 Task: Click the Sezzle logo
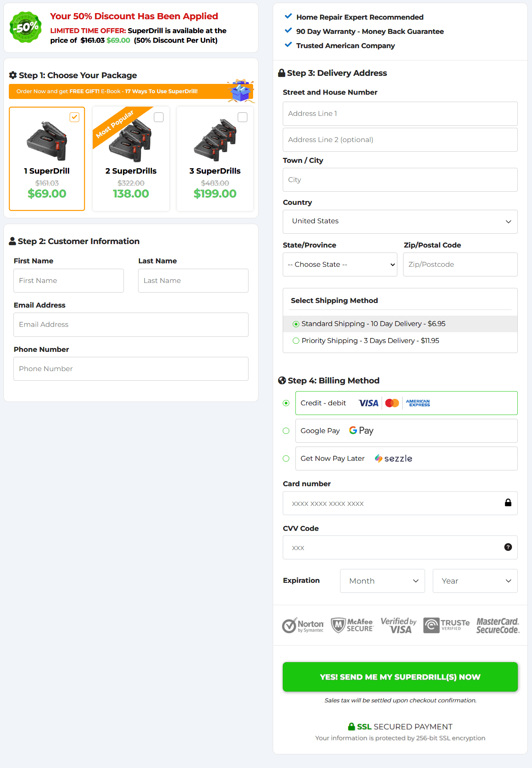click(394, 458)
